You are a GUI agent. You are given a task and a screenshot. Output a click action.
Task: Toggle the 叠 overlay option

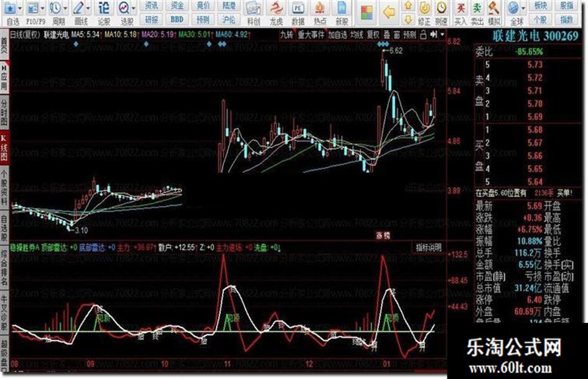pyautogui.click(x=386, y=35)
